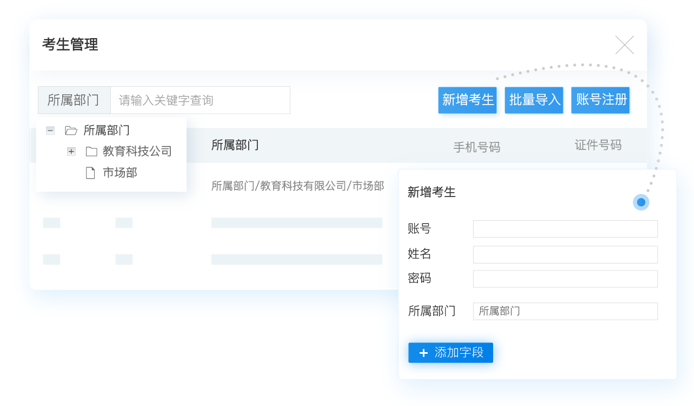The width and height of the screenshot is (694, 406).
Task: Click into the 账号 input field
Action: [565, 229]
